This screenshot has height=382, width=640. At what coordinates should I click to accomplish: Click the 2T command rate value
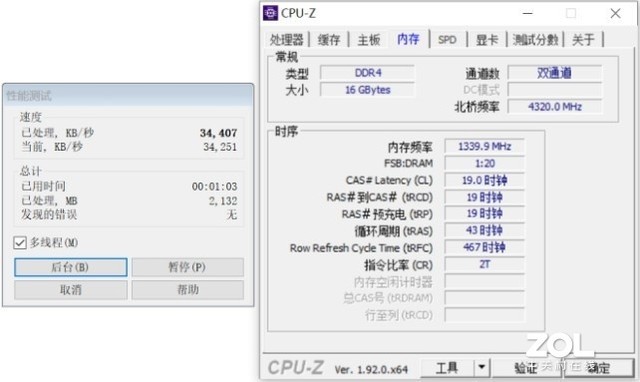[484, 264]
